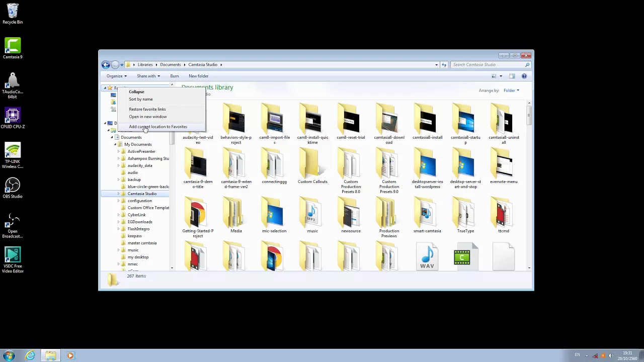Open the Organize dropdown menu
644x362 pixels.
(117, 76)
